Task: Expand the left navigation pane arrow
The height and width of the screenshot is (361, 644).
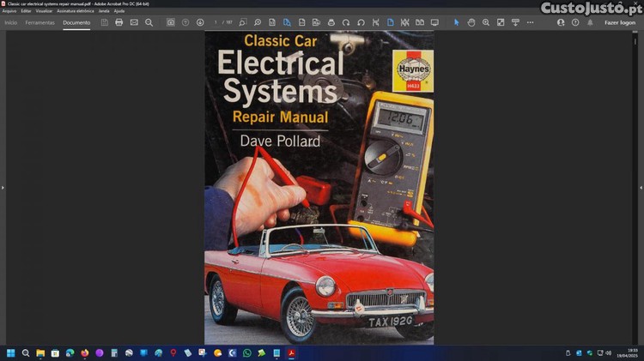Action: [3, 187]
